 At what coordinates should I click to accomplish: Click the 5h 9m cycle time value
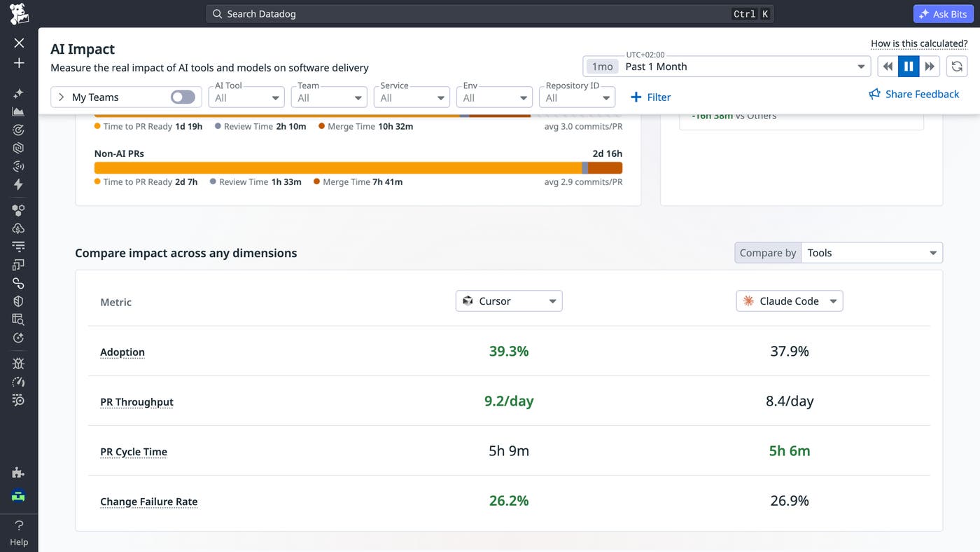click(x=509, y=450)
